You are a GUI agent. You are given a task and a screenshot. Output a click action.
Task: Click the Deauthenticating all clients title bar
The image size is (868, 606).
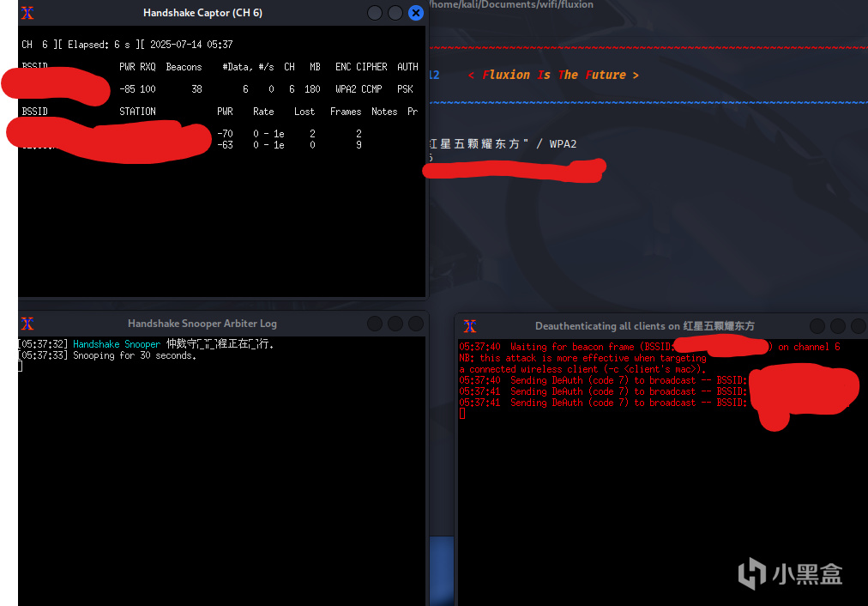pos(645,326)
